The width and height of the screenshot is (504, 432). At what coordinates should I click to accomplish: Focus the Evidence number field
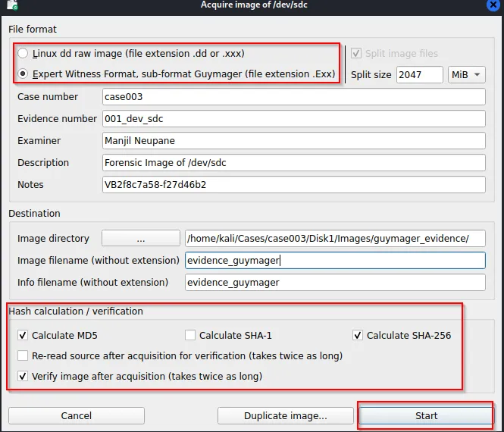293,119
